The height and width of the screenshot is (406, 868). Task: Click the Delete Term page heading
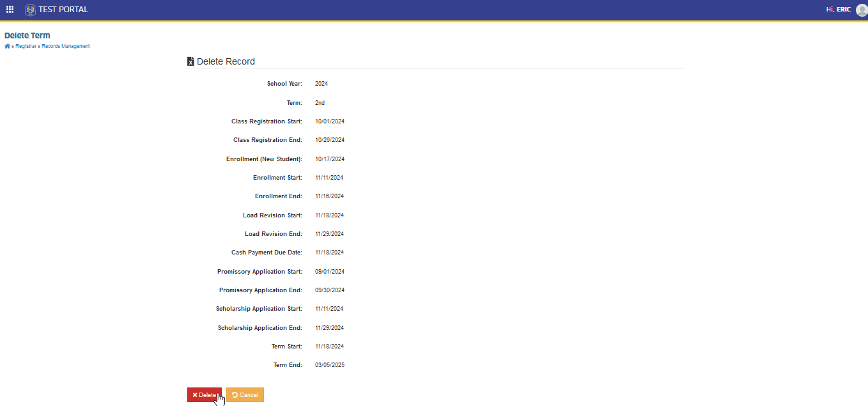point(27,36)
